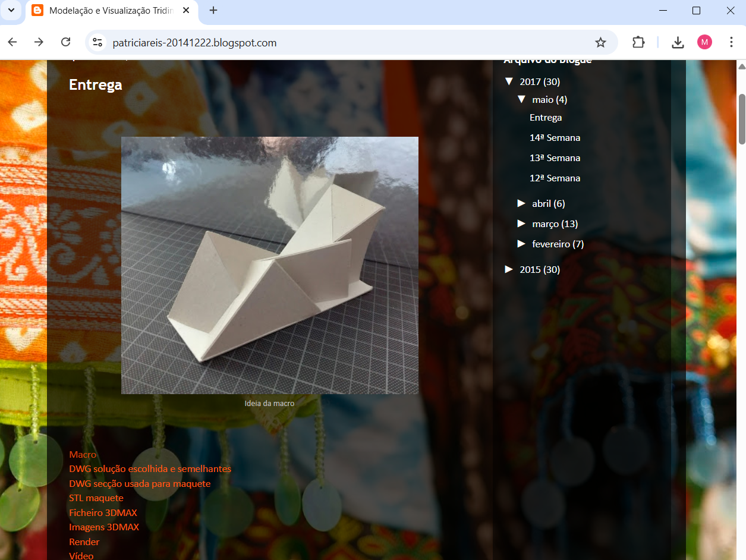Collapse the maio archive triangle
This screenshot has width=746, height=560.
pos(521,99)
